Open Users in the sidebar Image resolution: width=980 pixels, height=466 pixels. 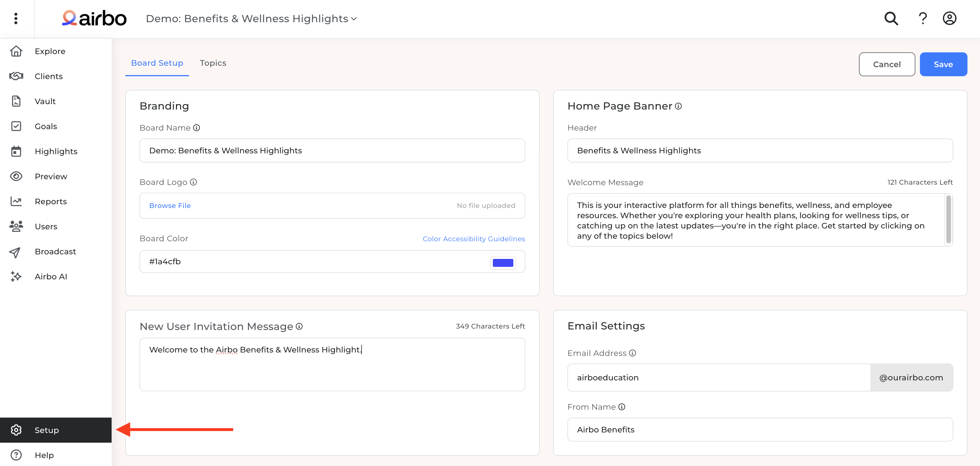pos(56,226)
